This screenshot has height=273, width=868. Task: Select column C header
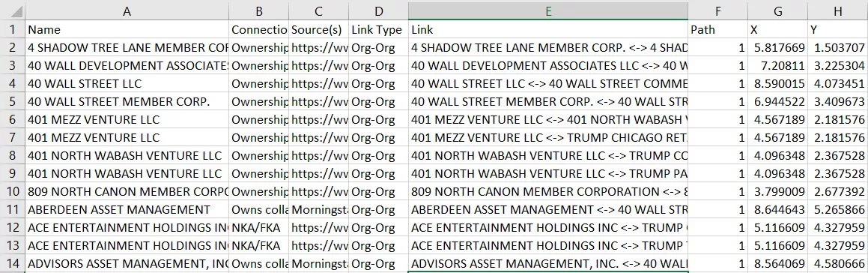[319, 11]
